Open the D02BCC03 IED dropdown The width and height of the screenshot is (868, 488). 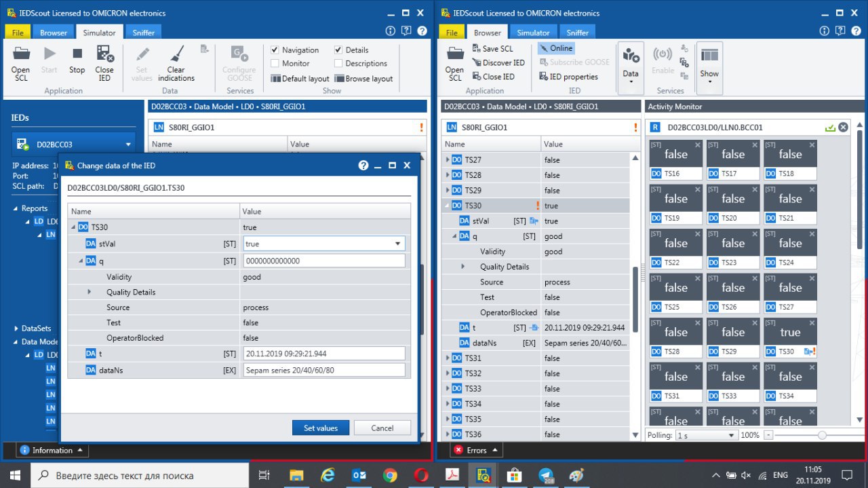[128, 145]
